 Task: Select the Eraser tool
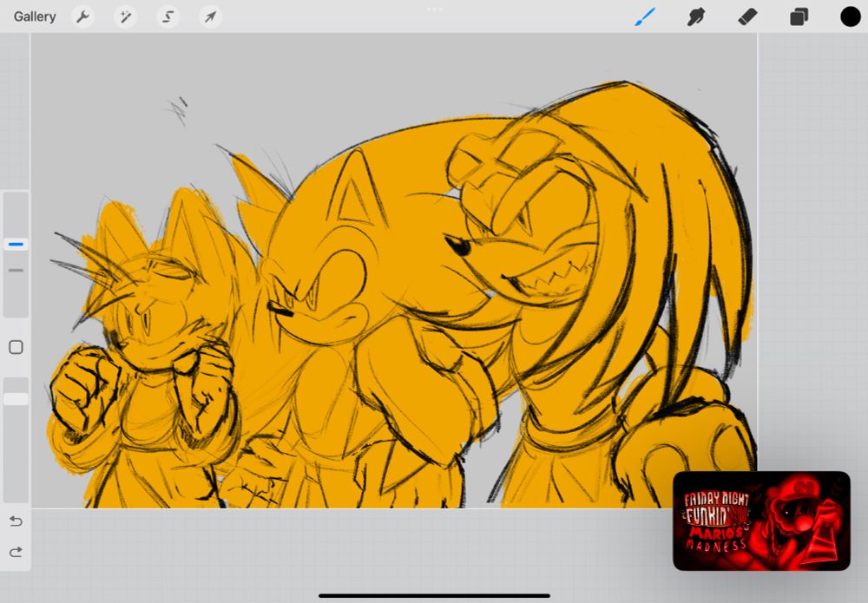coord(747,16)
